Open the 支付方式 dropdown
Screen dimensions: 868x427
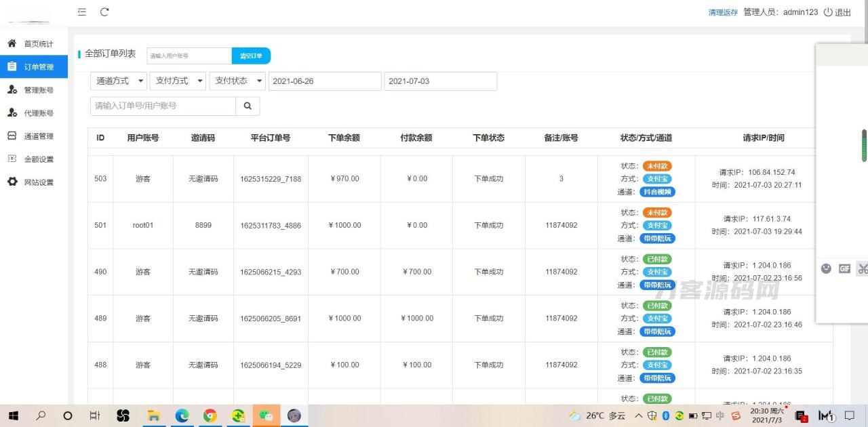click(178, 81)
